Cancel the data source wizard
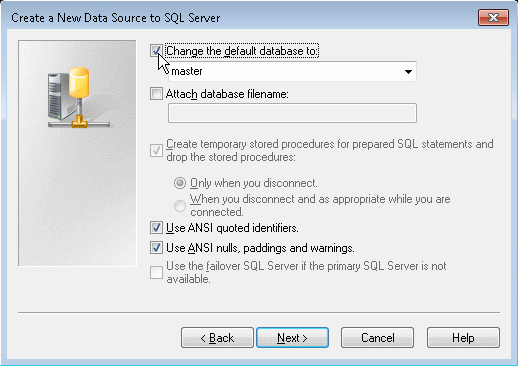This screenshot has width=518, height=366. click(x=377, y=338)
